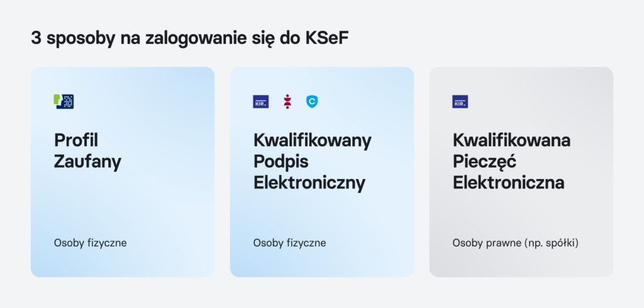Click the word "Elektroniczny" in the middle card
This screenshot has width=644, height=308.
(309, 183)
